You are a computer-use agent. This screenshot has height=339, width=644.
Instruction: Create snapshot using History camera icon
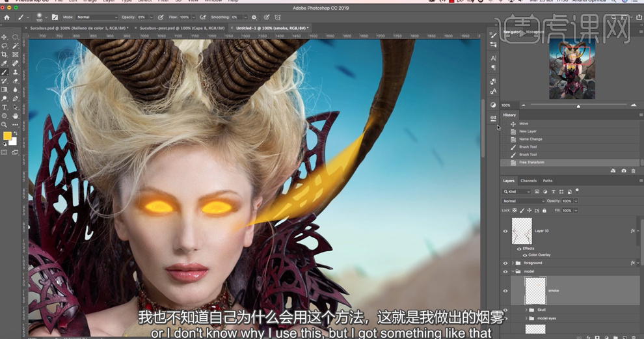(624, 171)
